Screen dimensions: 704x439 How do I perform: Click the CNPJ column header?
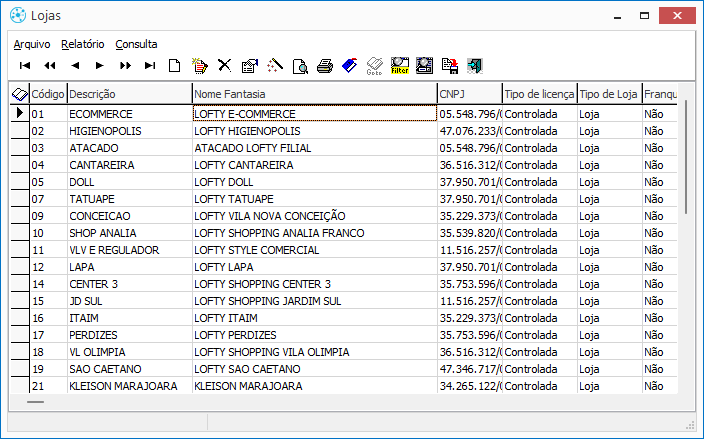(x=470, y=94)
